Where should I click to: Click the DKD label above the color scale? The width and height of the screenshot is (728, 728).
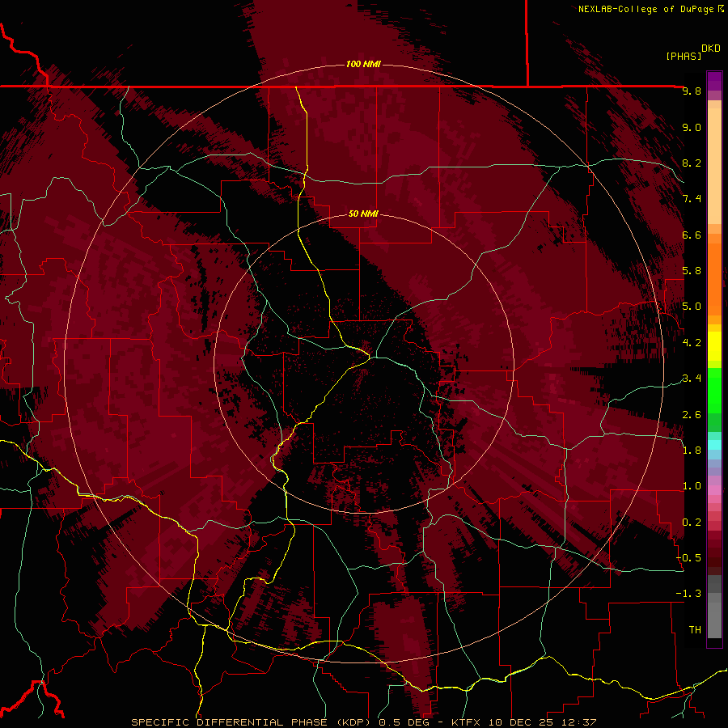[x=711, y=49]
